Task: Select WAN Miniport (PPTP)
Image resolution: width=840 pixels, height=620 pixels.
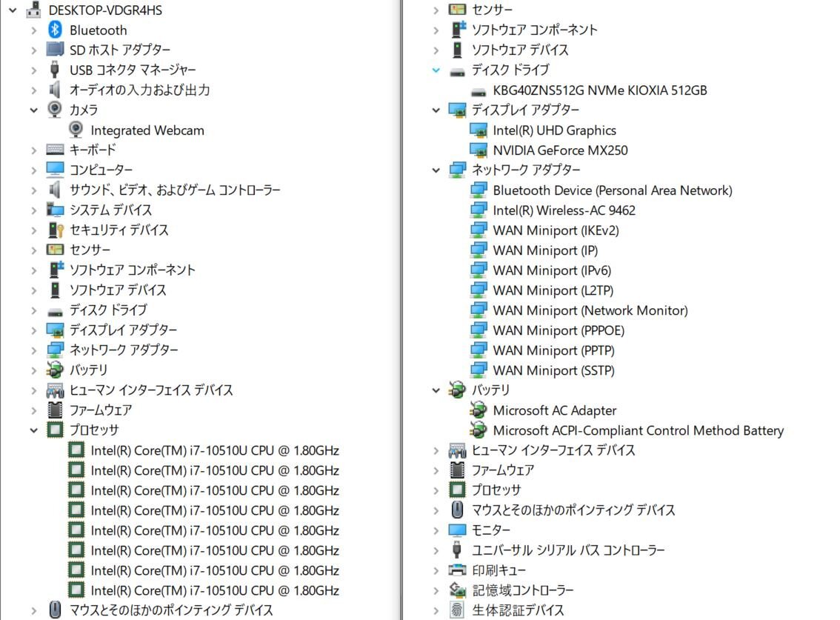Action: [553, 350]
